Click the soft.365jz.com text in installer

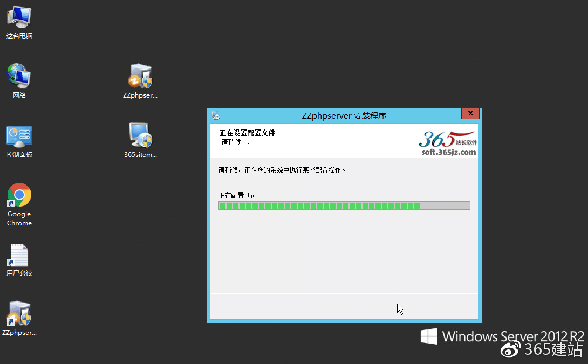tap(448, 152)
